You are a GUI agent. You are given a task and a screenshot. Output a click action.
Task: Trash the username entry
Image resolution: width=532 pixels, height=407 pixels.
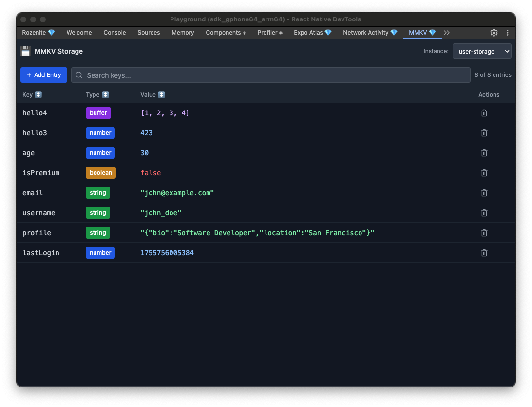click(x=484, y=213)
